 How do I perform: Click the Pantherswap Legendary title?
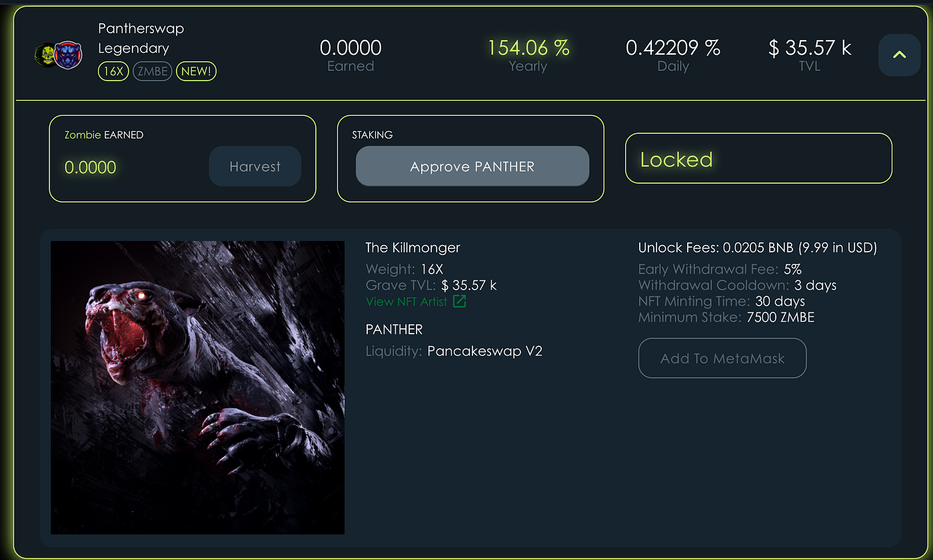141,38
